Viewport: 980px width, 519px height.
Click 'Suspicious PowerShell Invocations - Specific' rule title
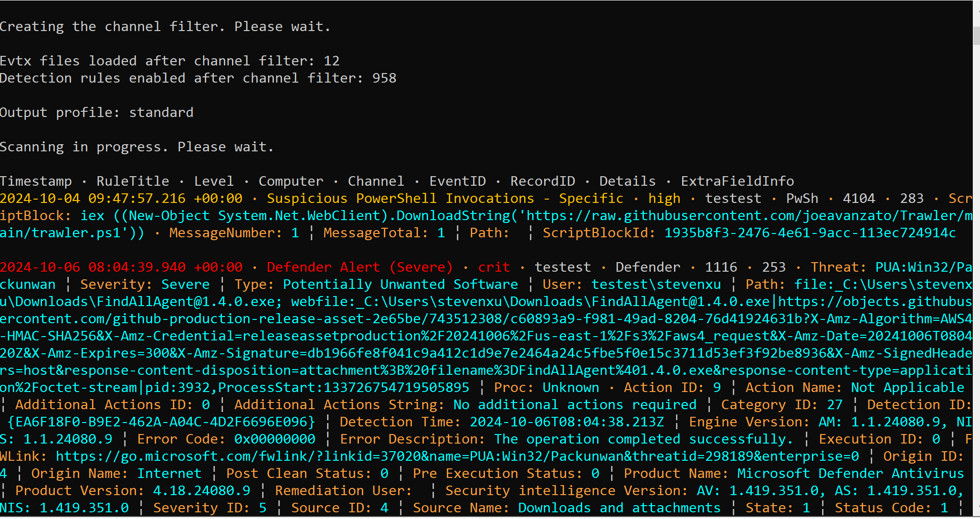[445, 199]
